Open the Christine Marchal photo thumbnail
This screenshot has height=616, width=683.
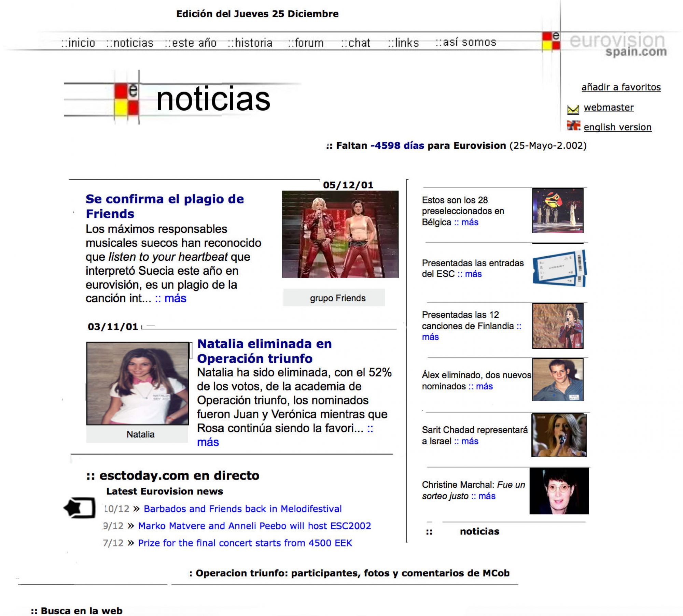559,491
